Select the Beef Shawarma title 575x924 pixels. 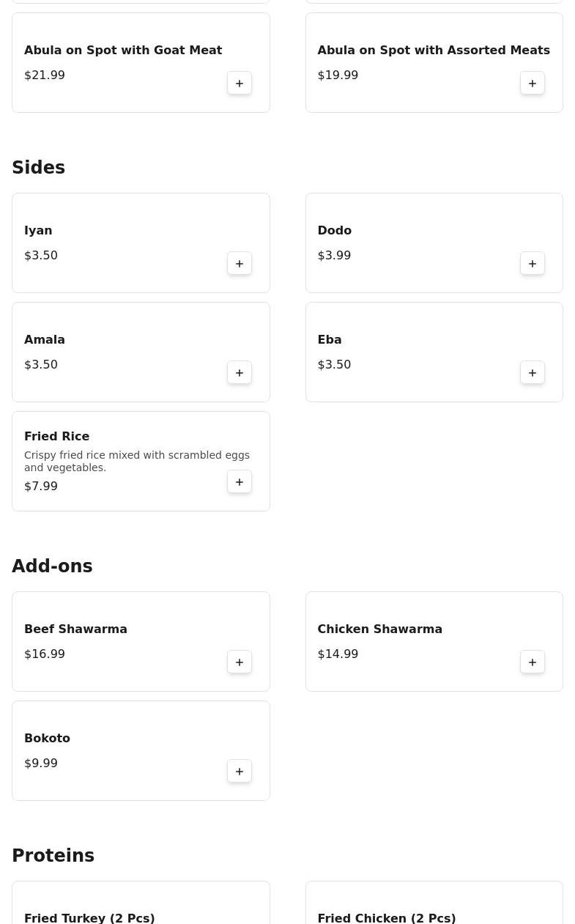(75, 629)
